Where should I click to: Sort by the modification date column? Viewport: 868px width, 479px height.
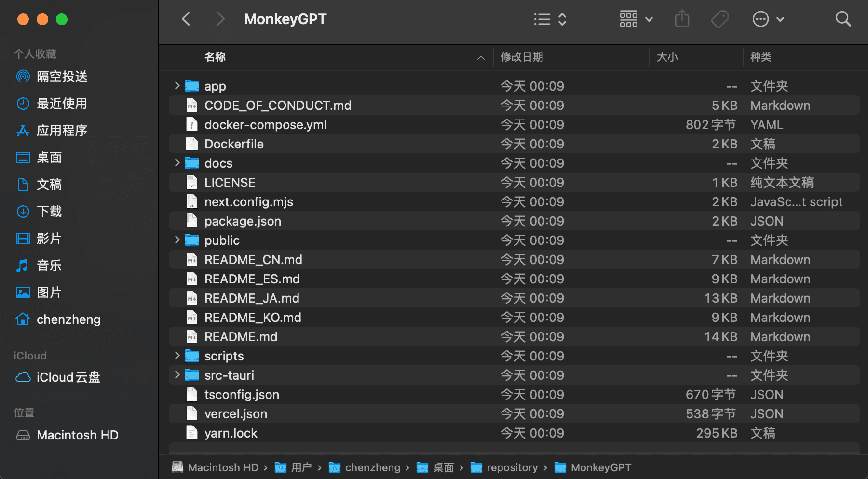[x=522, y=57]
